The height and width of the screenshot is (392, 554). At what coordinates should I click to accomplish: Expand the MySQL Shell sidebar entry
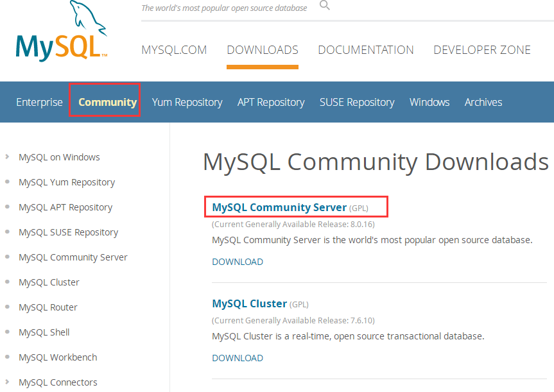[x=8, y=332]
